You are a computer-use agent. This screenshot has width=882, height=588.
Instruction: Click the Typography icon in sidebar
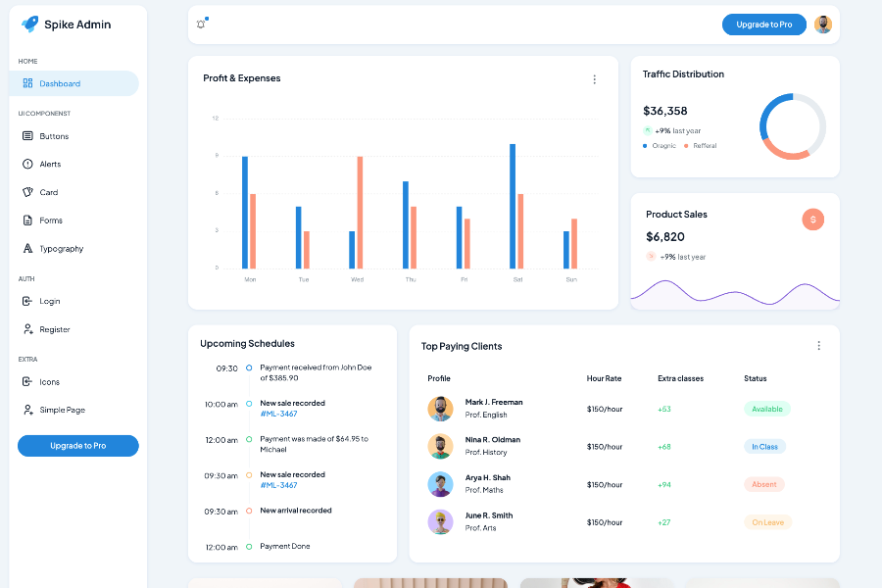(27, 249)
